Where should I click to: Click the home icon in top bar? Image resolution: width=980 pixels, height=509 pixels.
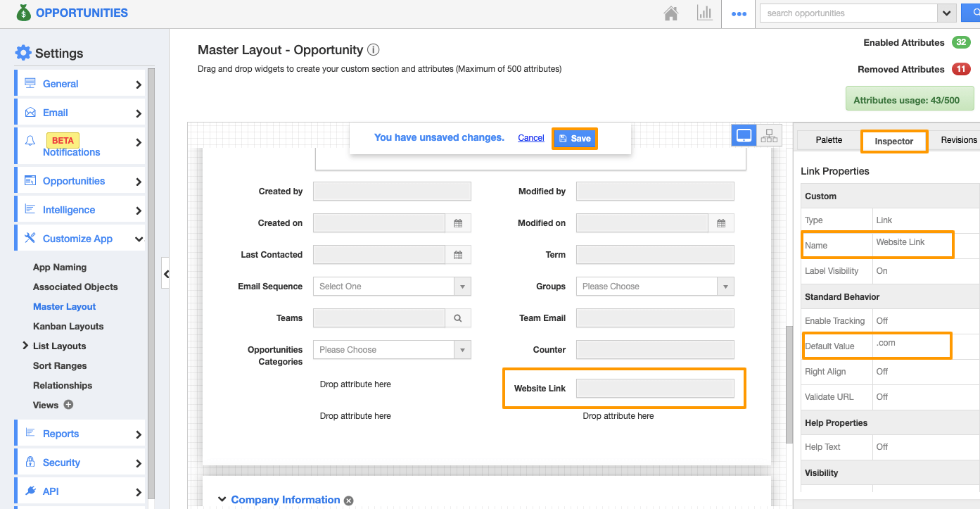[x=671, y=13]
